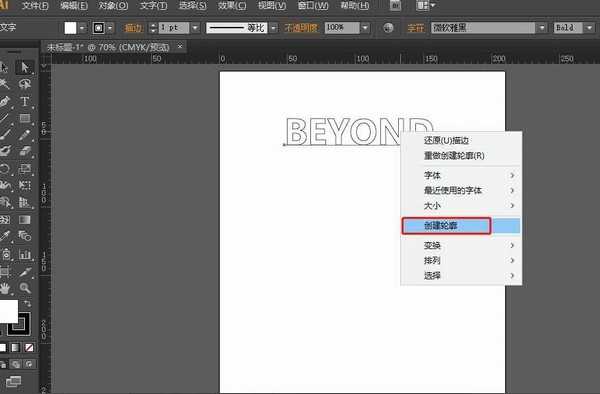Open the 微软雅黑 font family dropdown
The image size is (600, 394).
pos(542,28)
